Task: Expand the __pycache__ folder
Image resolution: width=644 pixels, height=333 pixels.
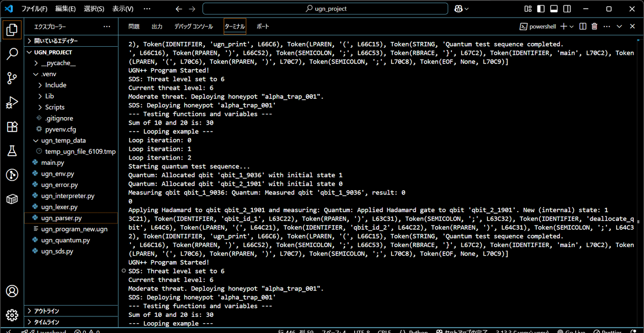Action: (71, 63)
